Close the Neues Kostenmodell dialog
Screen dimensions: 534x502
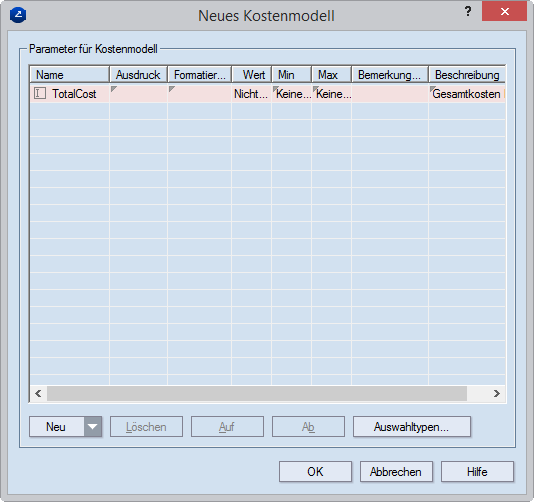tap(504, 11)
